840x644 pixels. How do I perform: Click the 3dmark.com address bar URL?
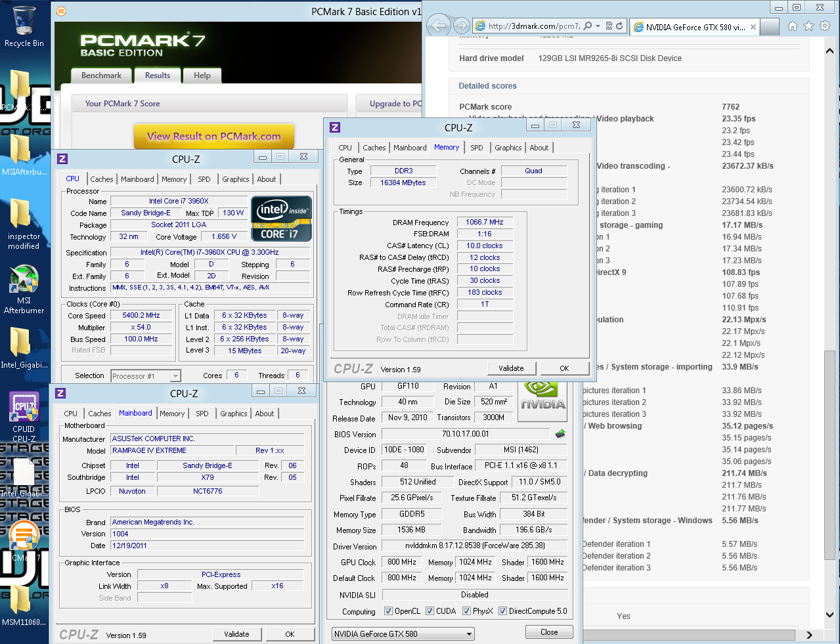(533, 26)
